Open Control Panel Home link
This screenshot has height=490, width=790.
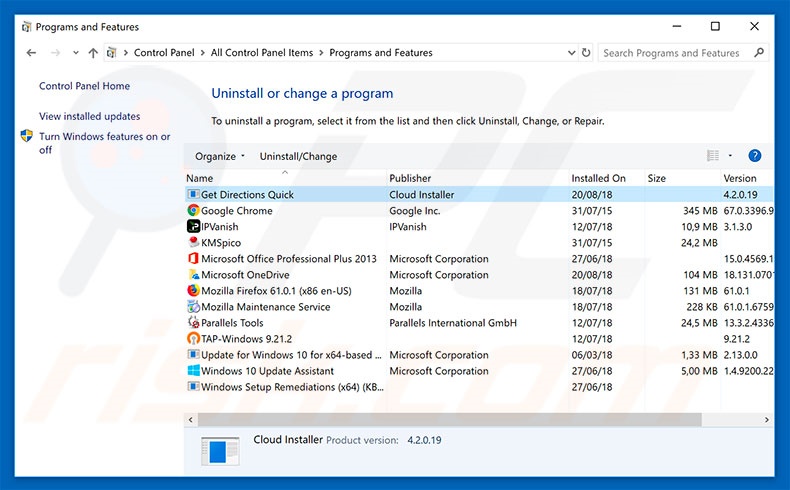pyautogui.click(x=84, y=86)
